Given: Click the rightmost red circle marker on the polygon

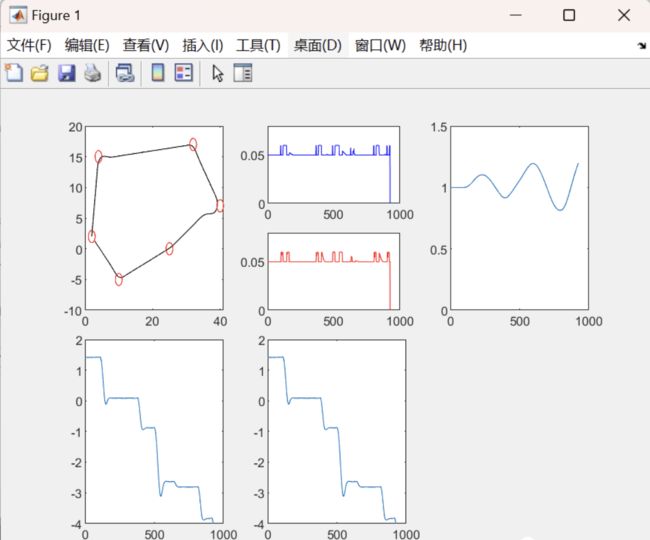Looking at the screenshot, I should click(x=220, y=205).
